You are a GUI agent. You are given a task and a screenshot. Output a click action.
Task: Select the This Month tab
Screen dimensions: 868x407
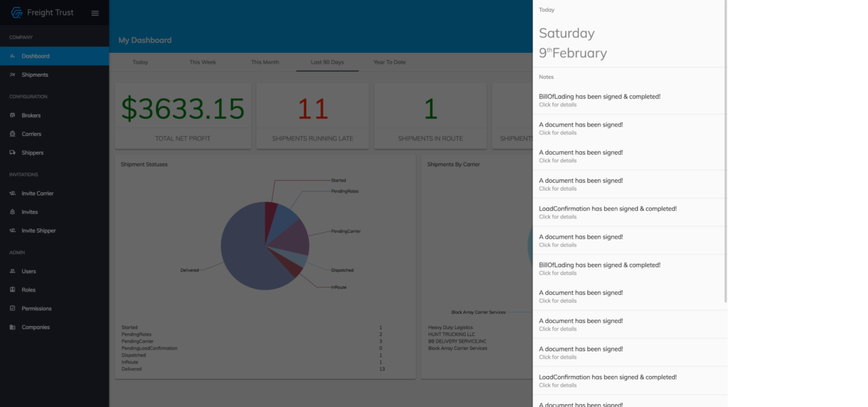tap(265, 62)
